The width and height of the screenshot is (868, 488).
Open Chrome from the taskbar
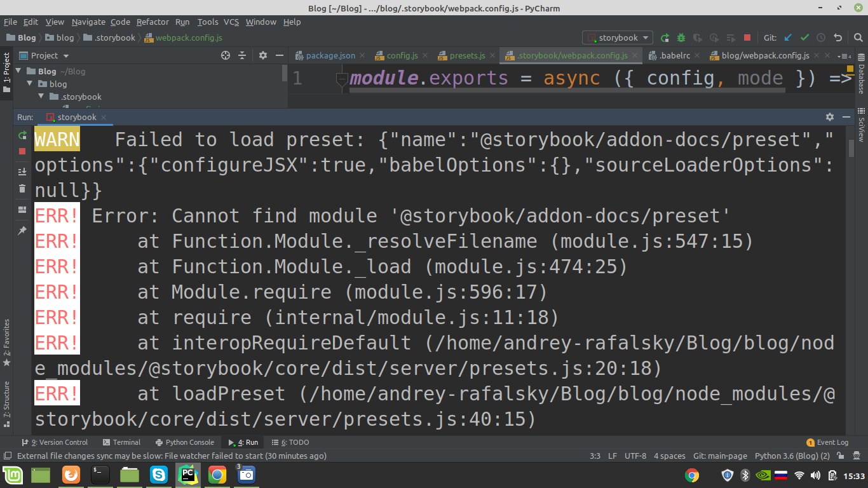[217, 475]
